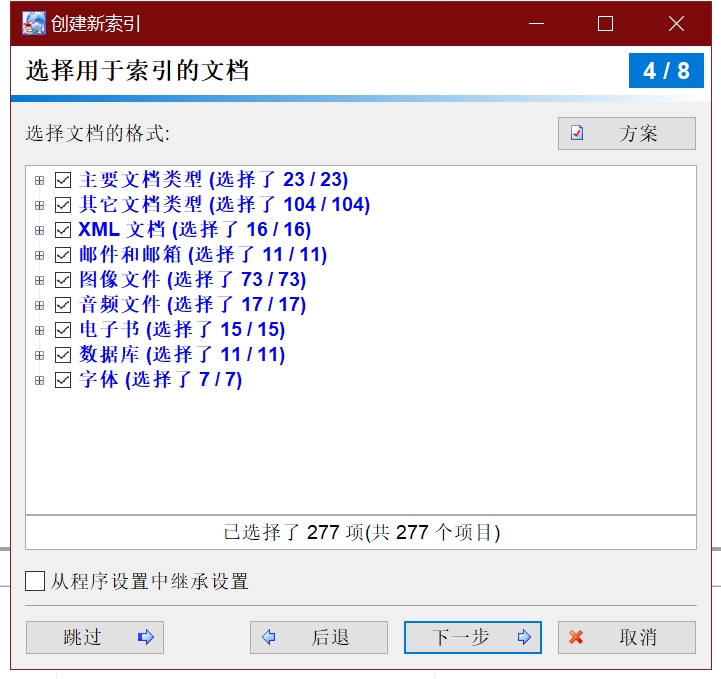Enable 从程序设置中继承设置 checkbox
The height and width of the screenshot is (679, 721).
35,581
